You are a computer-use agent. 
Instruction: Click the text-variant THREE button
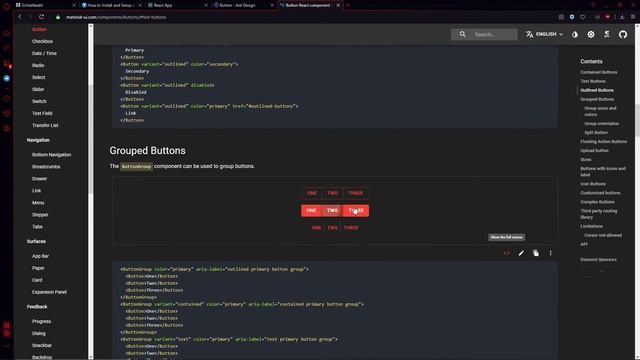tap(351, 228)
